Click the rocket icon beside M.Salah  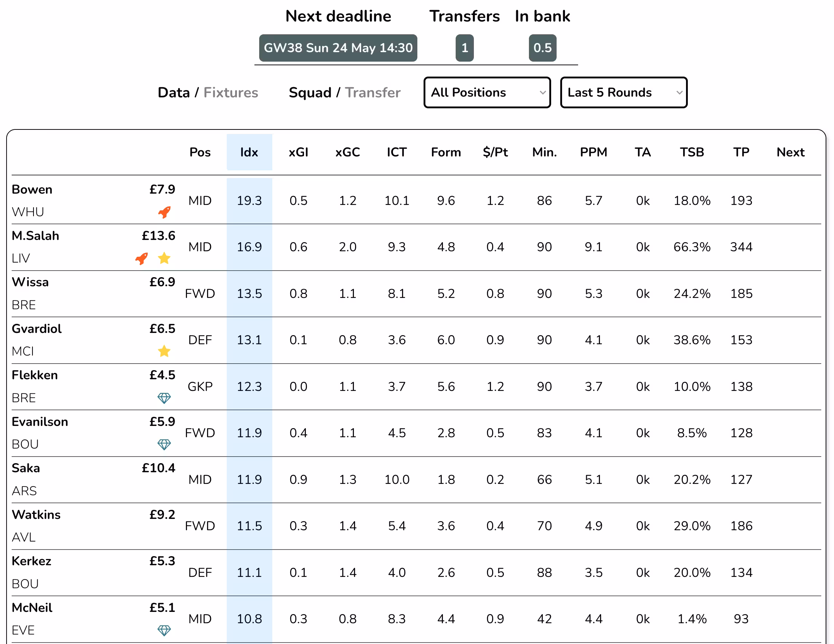[x=141, y=259]
